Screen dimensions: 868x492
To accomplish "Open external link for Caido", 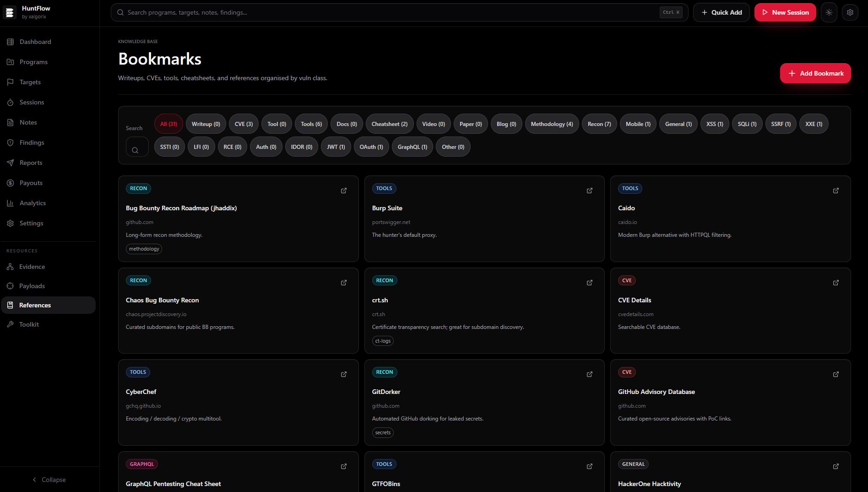I will [836, 191].
